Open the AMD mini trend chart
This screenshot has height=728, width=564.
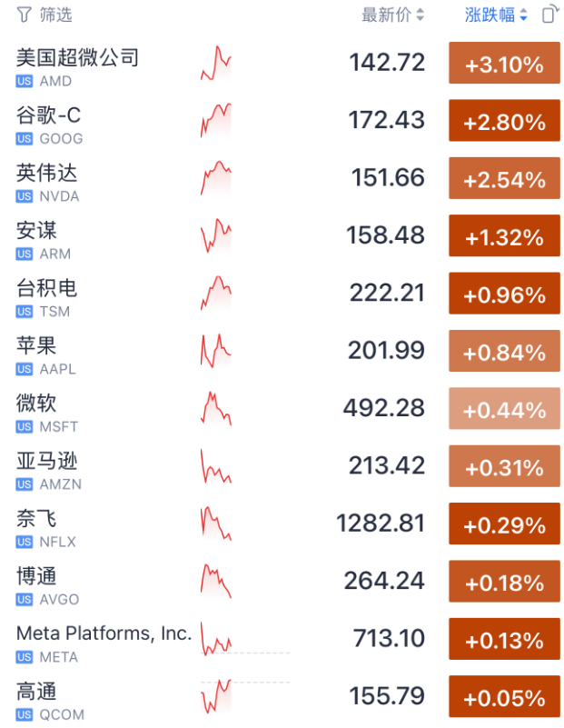[x=216, y=64]
